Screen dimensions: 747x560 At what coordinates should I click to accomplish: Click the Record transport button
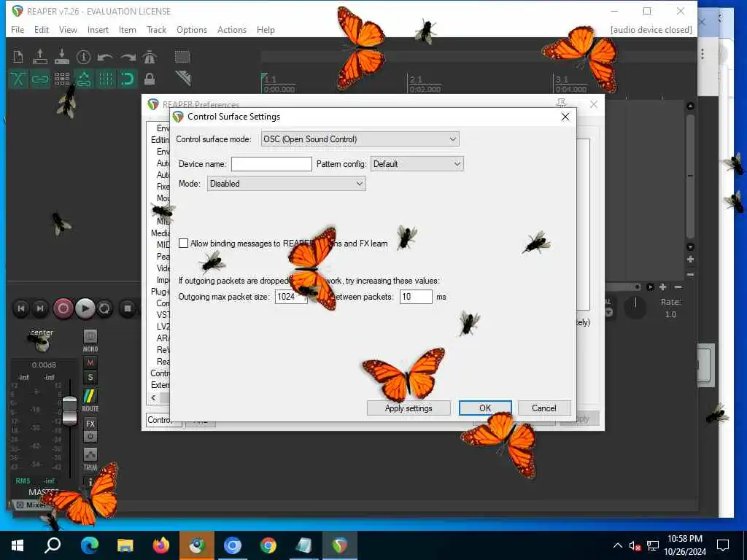click(63, 308)
